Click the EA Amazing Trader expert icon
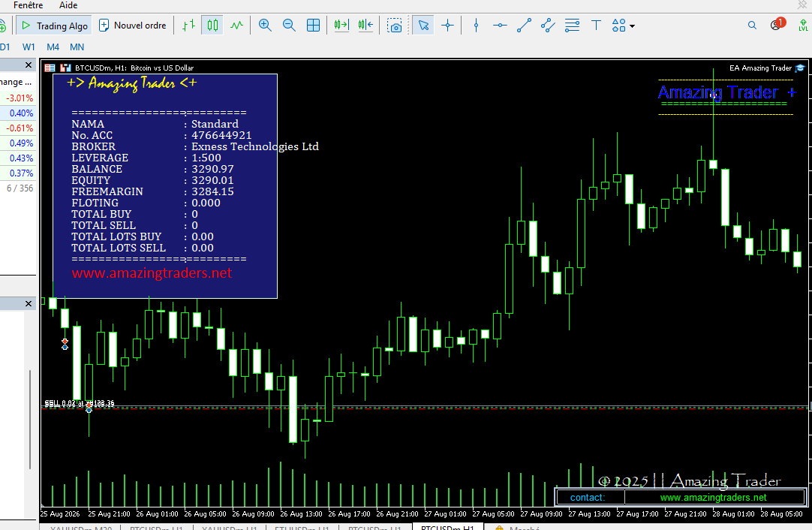The width and height of the screenshot is (812, 530). point(799,68)
